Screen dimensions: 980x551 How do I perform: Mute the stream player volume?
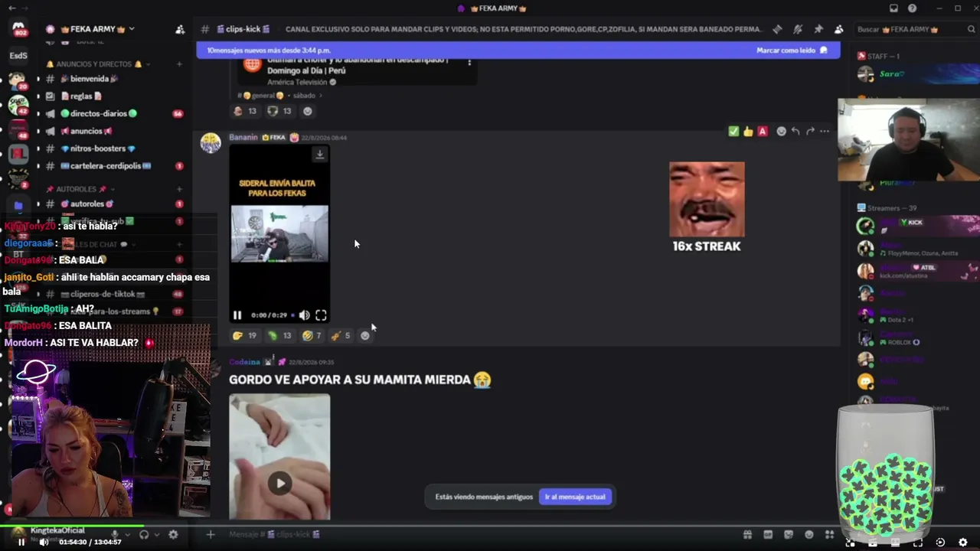coord(44,543)
